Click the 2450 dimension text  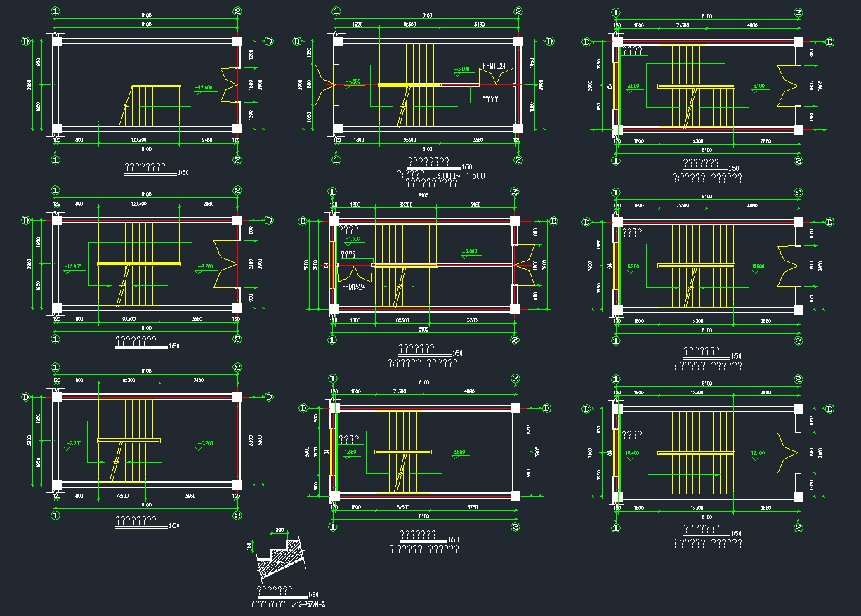click(206, 140)
